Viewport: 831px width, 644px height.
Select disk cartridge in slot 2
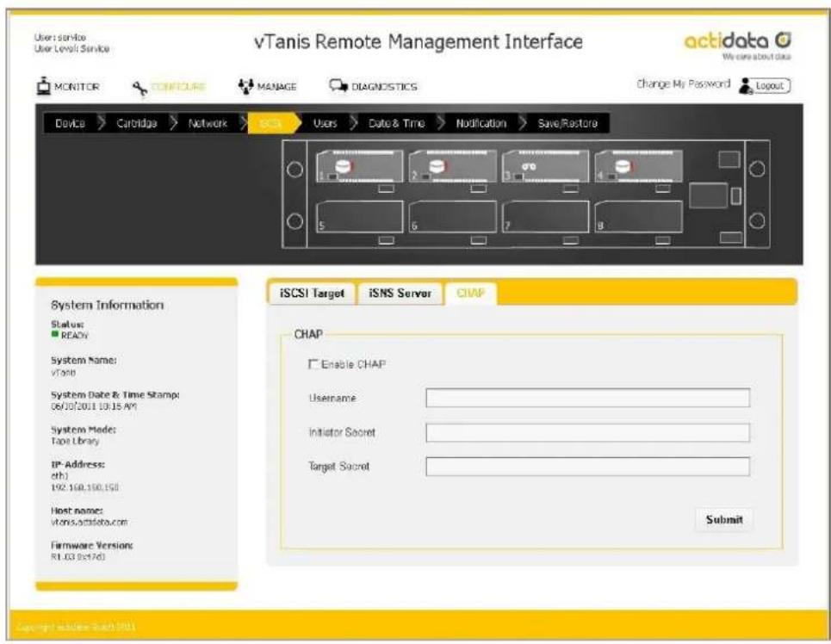(453, 167)
